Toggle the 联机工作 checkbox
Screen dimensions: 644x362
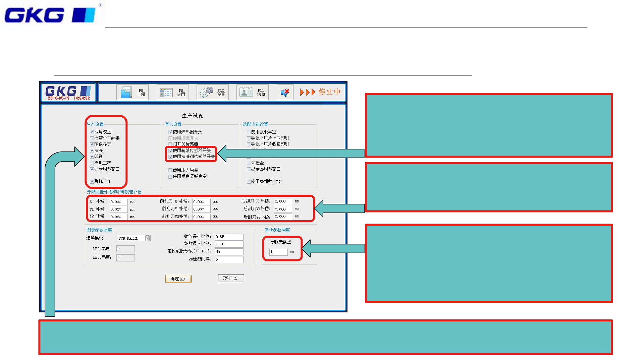(92, 182)
